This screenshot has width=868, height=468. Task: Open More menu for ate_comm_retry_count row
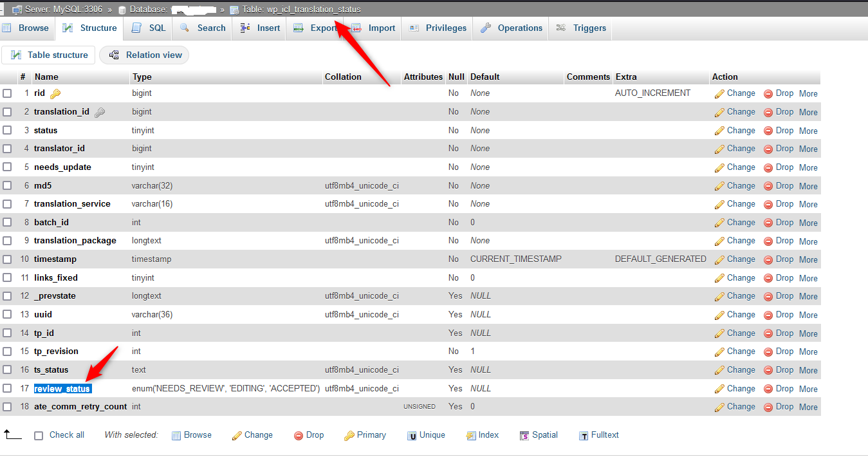[x=808, y=407]
